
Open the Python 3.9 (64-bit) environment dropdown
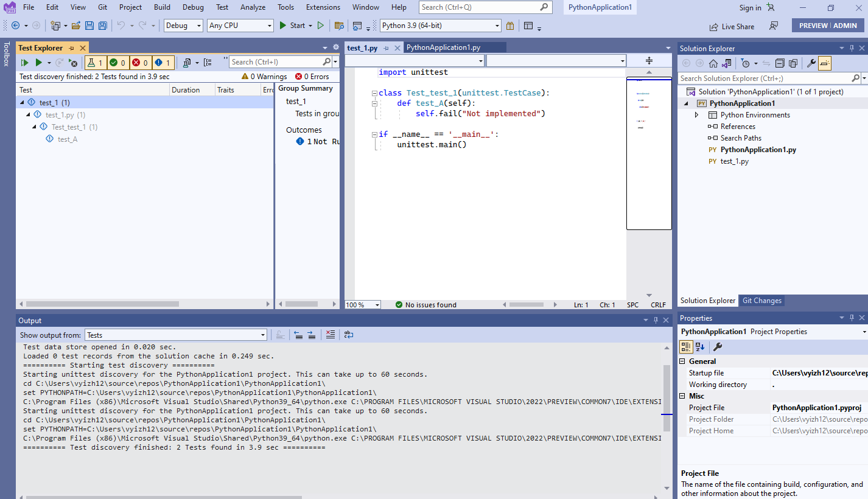(441, 26)
